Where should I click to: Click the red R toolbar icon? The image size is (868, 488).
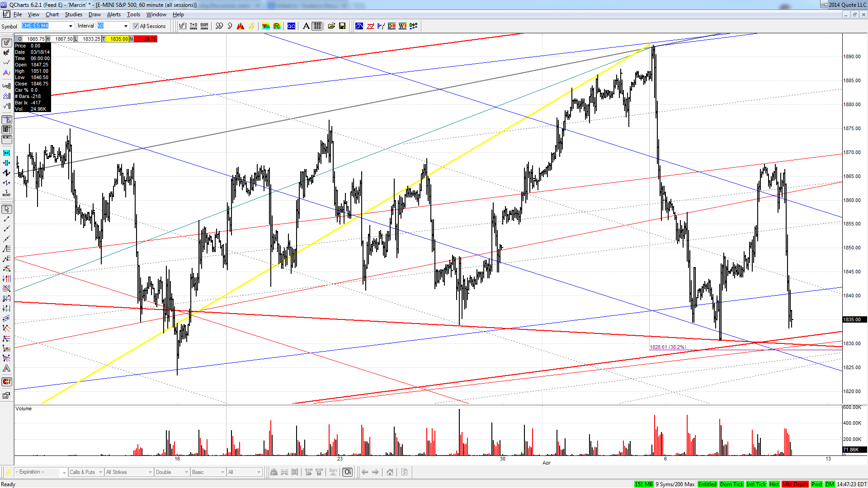point(277,26)
